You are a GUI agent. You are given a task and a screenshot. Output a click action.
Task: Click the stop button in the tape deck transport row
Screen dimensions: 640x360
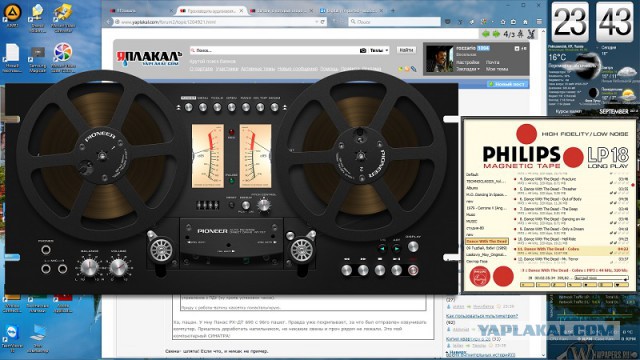tap(380, 270)
